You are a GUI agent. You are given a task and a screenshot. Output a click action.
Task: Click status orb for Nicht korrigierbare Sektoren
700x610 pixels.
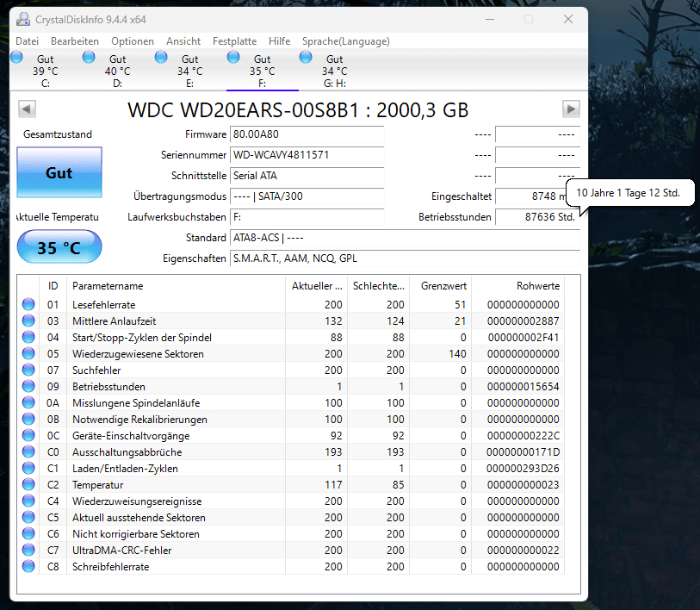coord(28,533)
